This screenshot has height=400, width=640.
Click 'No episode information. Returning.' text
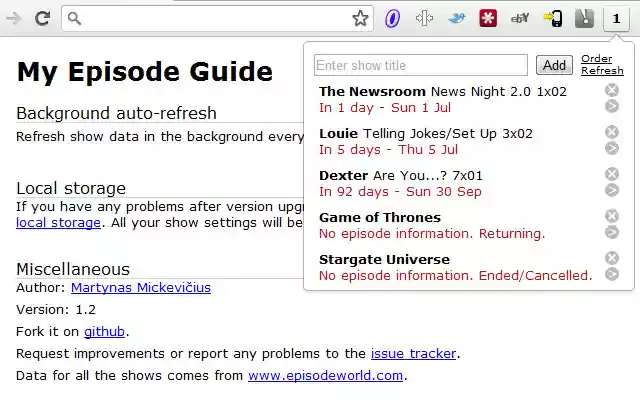[x=432, y=234]
